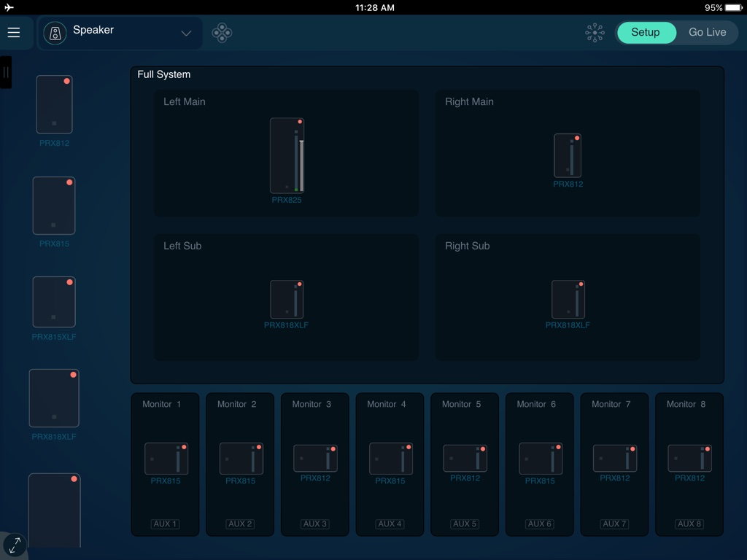This screenshot has height=560, width=747.
Task: Click the Monitor 7 label
Action: 611,404
